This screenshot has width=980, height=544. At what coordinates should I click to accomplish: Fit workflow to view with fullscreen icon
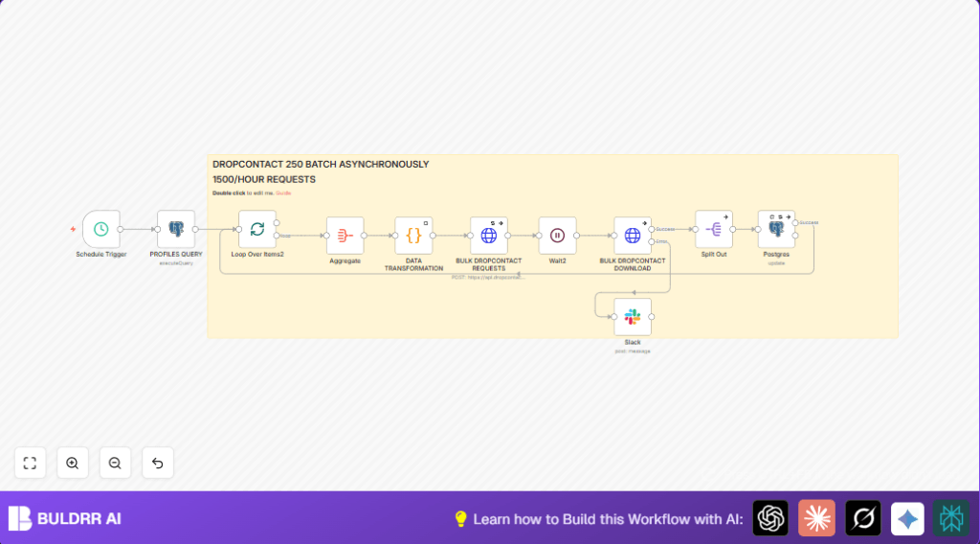click(30, 463)
